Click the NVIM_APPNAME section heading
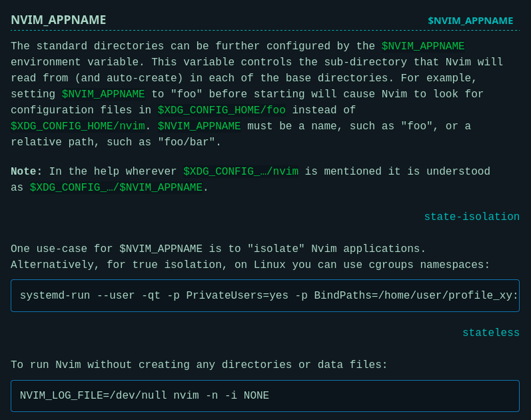 pos(58,20)
